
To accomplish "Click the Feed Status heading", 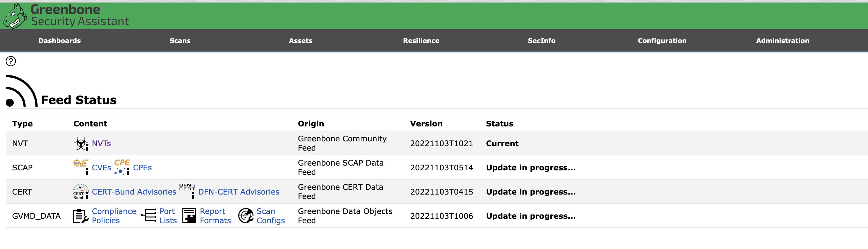I will (x=79, y=100).
